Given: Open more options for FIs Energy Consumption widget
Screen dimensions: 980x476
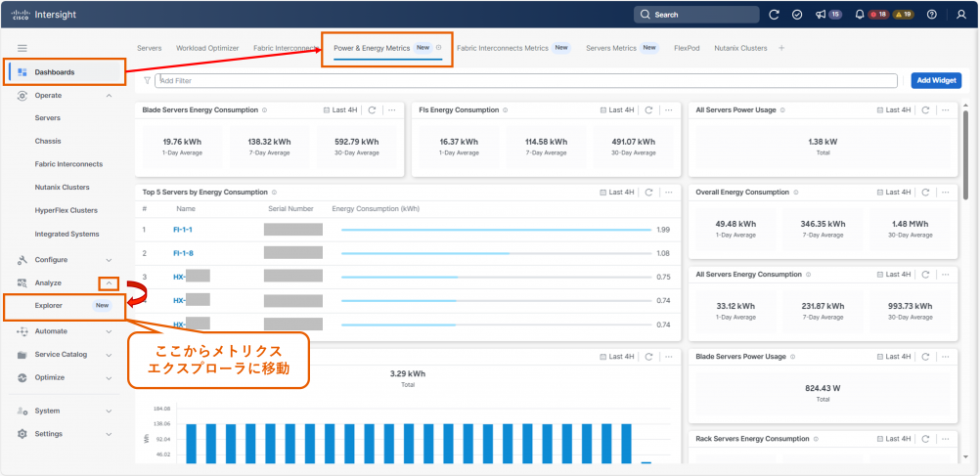Looking at the screenshot, I should 669,109.
